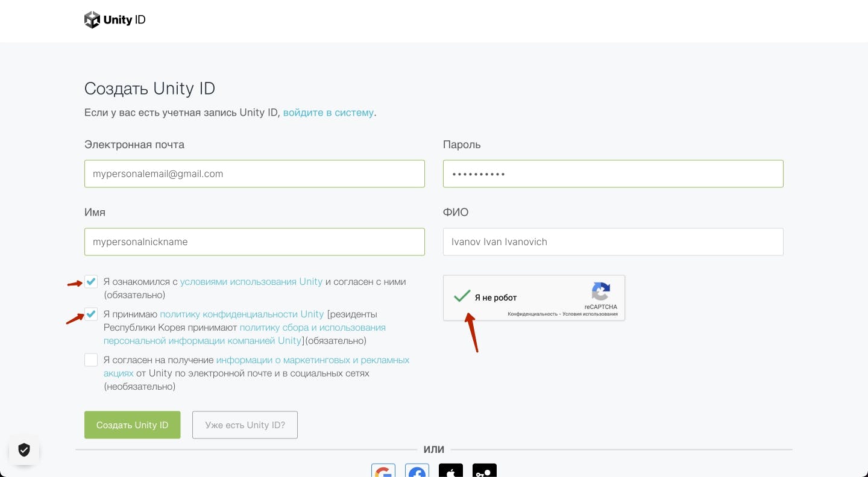Sign up with Google icon
The width and height of the screenshot is (868, 477).
(383, 470)
